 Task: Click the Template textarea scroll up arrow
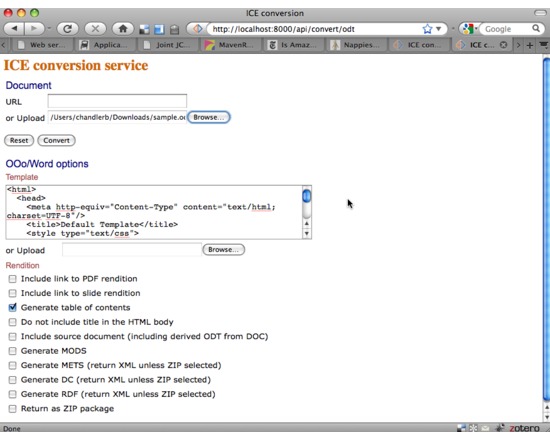point(307,223)
